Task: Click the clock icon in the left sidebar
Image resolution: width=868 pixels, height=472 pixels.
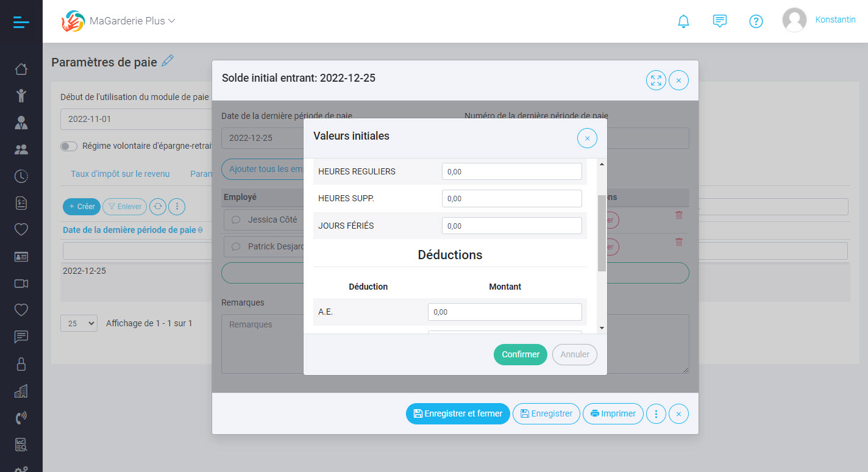Action: click(21, 176)
